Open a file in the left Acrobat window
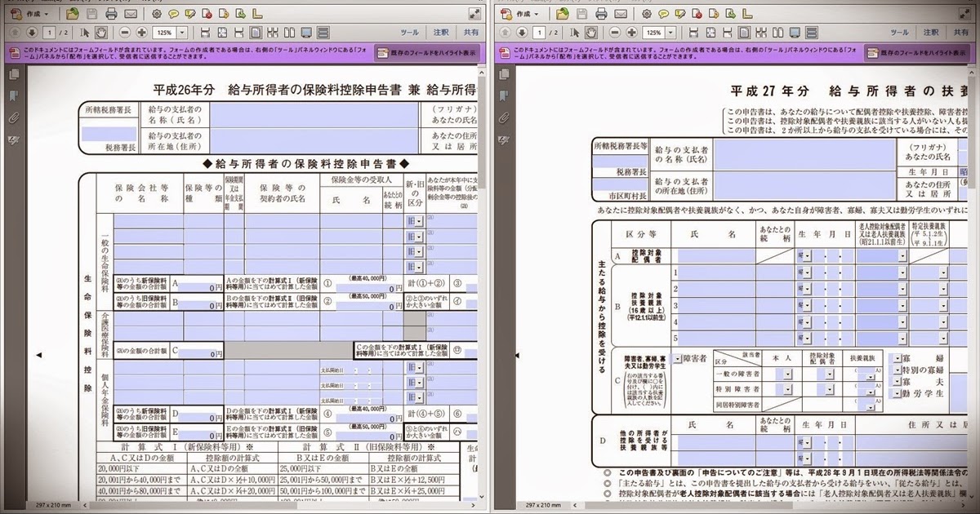 [x=73, y=14]
